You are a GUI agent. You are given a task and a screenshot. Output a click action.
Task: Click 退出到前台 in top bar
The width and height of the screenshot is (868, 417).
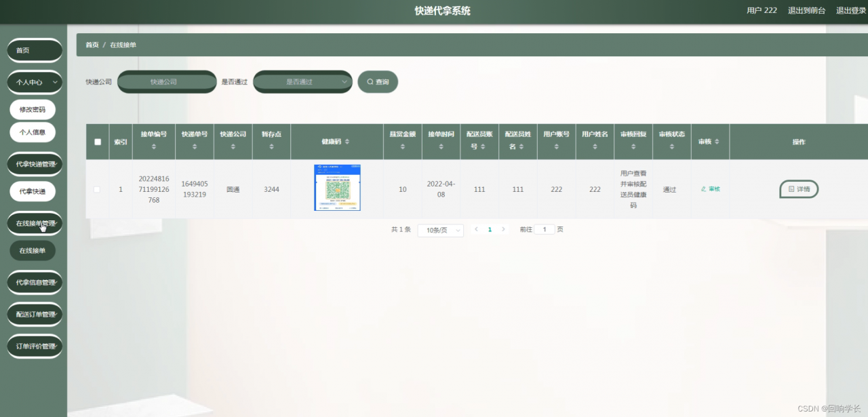tap(806, 10)
